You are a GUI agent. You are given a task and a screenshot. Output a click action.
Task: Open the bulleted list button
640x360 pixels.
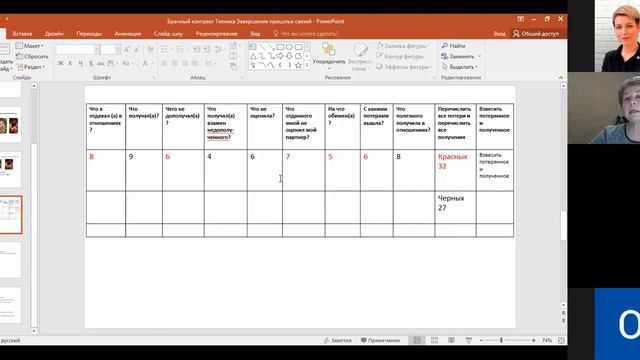(x=165, y=49)
